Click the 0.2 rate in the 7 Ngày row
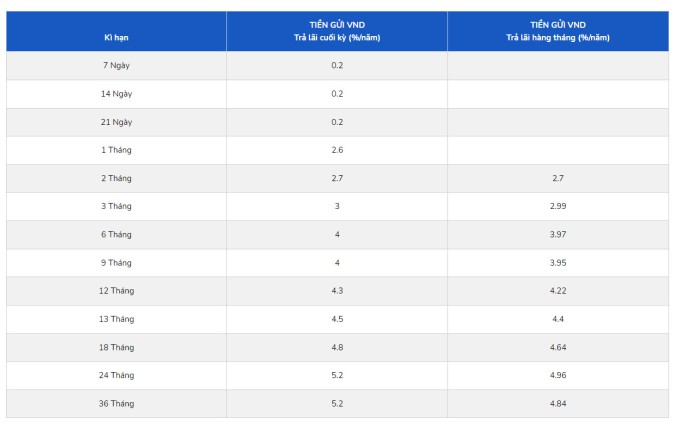This screenshot has width=680, height=423. click(x=337, y=66)
